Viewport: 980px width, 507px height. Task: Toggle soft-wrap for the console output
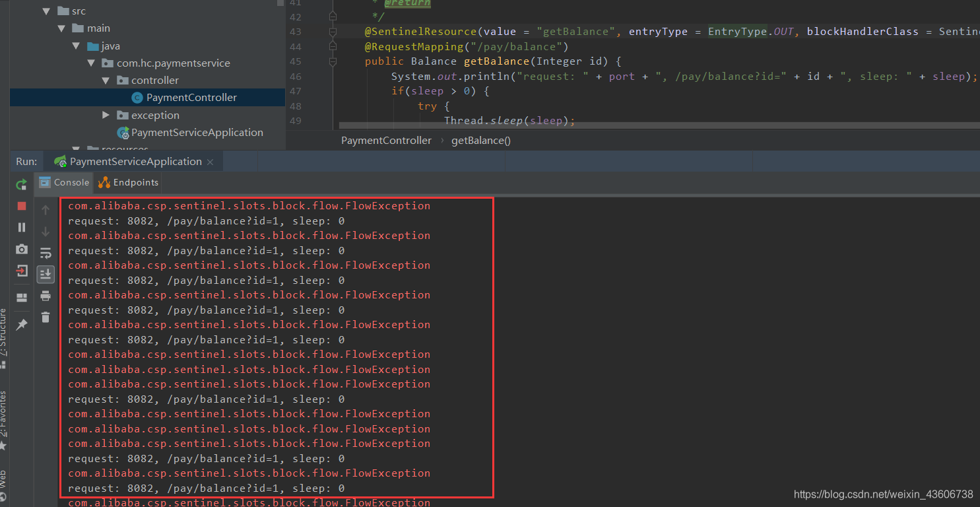coord(46,253)
